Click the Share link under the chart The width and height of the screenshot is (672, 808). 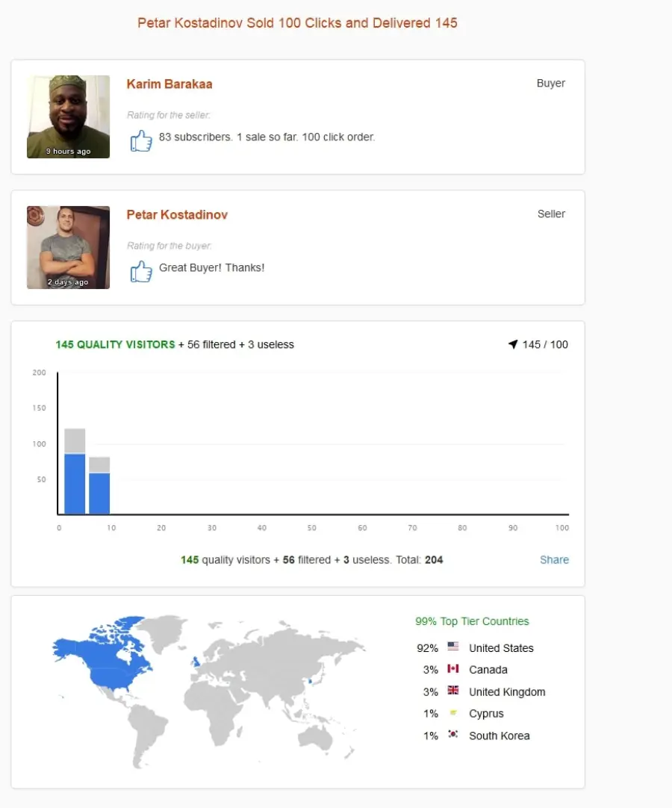tap(555, 559)
